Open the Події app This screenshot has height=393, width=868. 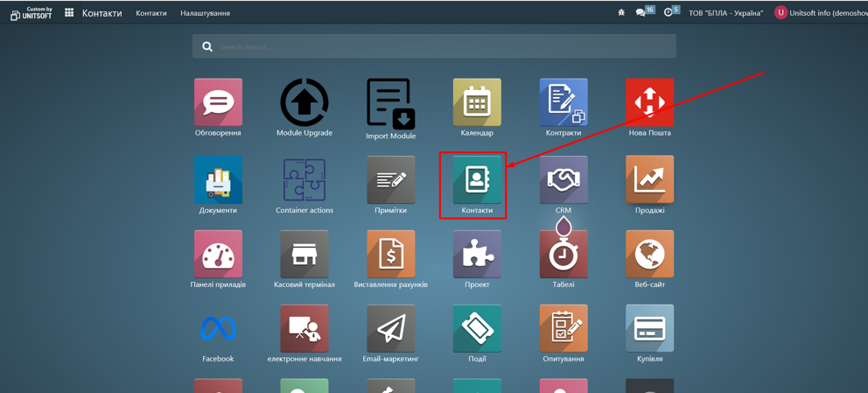pos(477,328)
